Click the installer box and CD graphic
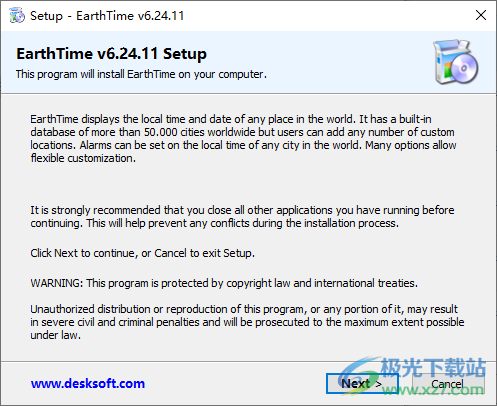 [456, 62]
